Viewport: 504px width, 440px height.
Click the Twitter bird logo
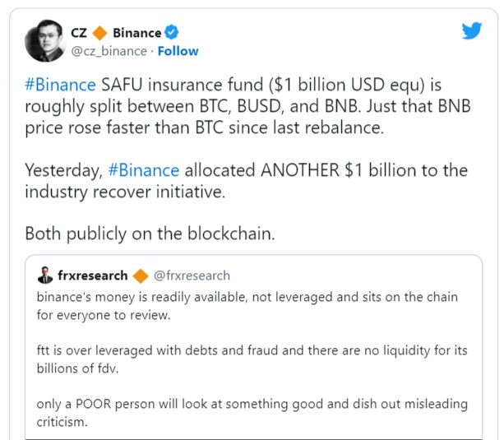(x=471, y=31)
